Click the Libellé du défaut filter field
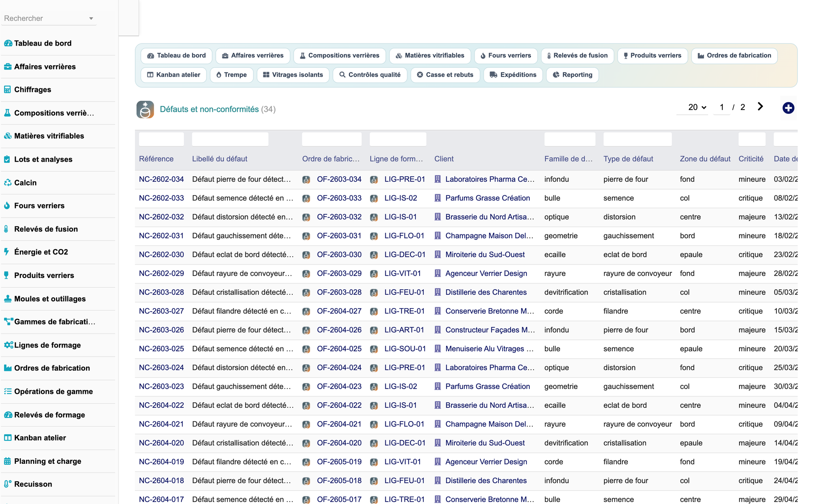 click(x=230, y=139)
